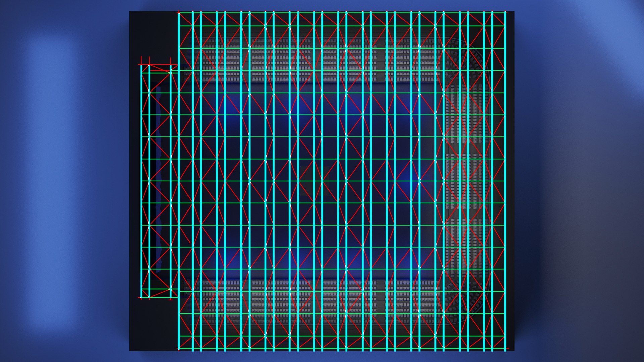This screenshot has height=362, width=644.
Task: Click the blurred light-blue vertical bar in the background
Action: pyautogui.click(x=52, y=181)
